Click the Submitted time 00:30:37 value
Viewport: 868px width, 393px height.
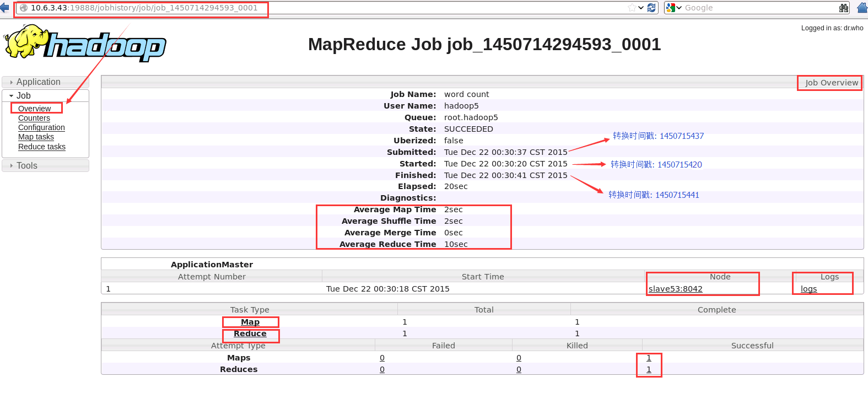[x=506, y=152]
